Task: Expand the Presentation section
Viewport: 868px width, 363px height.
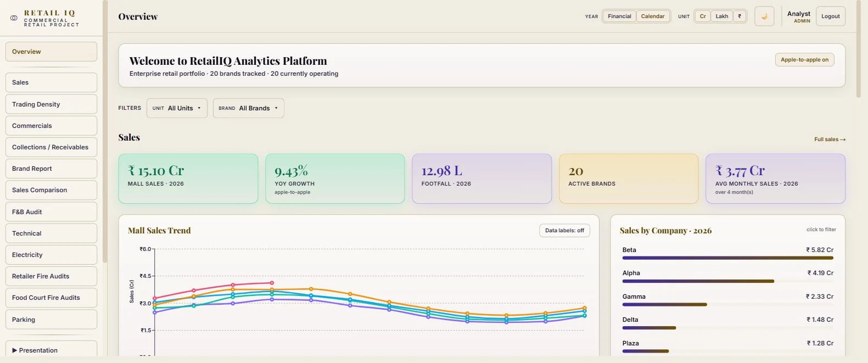Action: pyautogui.click(x=51, y=350)
